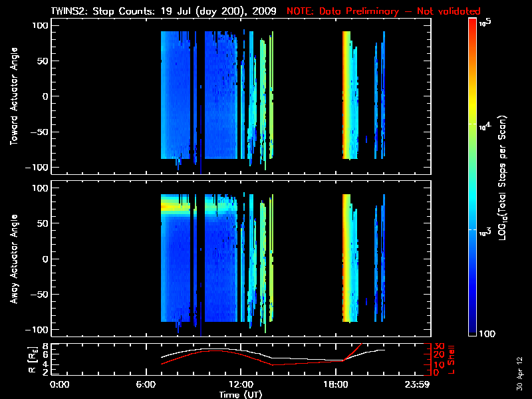The image size is (532, 399).
Task: Click the red data preliminary warning note
Action: tap(374, 11)
